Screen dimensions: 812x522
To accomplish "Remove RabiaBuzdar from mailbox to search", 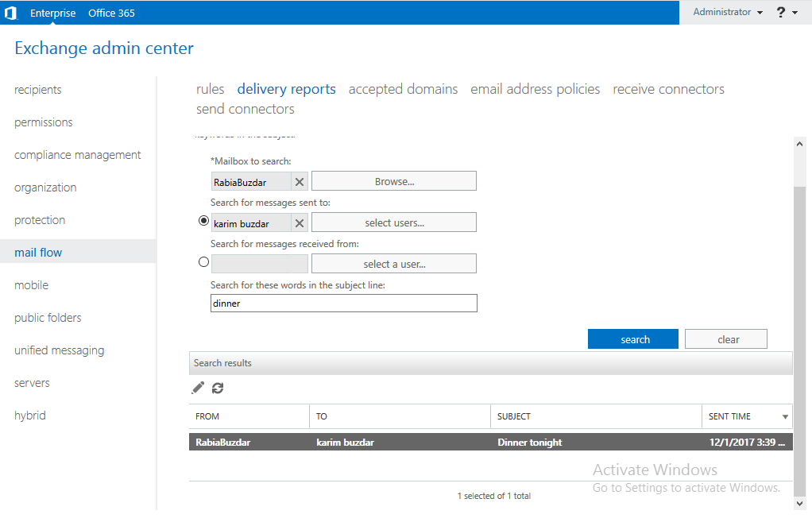I will coord(300,182).
